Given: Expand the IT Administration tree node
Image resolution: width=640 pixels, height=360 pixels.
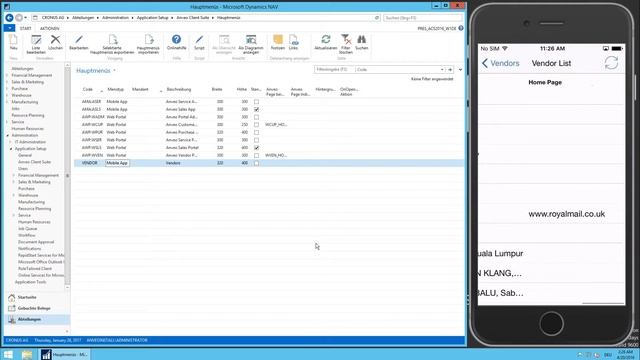Looking at the screenshot, I should click(x=11, y=142).
